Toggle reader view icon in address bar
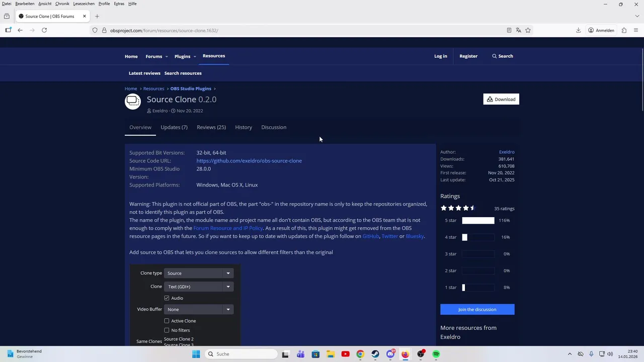 click(x=509, y=30)
